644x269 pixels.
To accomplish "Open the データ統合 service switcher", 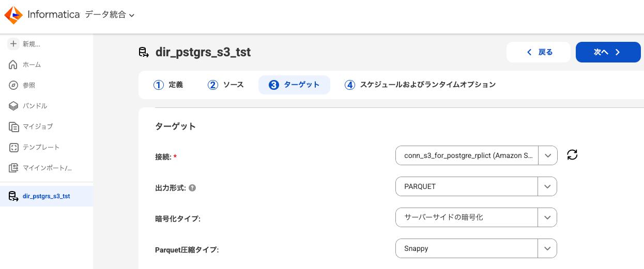I will click(x=110, y=15).
